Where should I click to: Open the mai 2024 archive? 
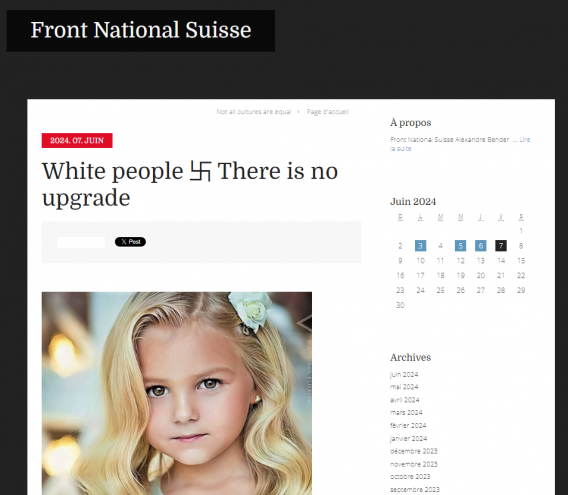pyautogui.click(x=404, y=387)
